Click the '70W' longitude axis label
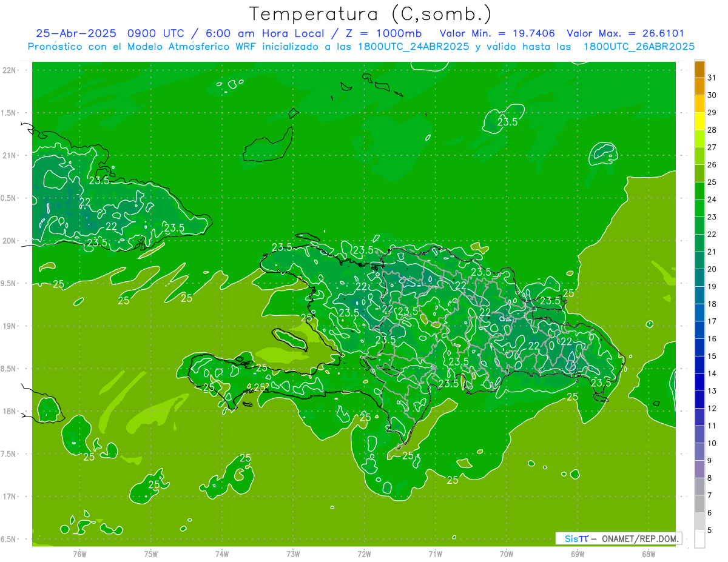This screenshot has width=728, height=562. pos(507,554)
